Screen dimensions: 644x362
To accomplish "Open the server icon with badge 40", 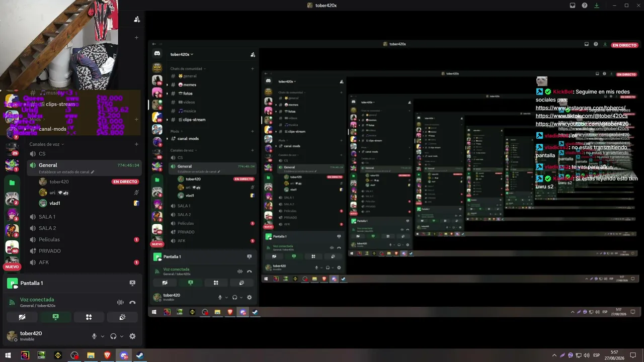I will coord(12,247).
